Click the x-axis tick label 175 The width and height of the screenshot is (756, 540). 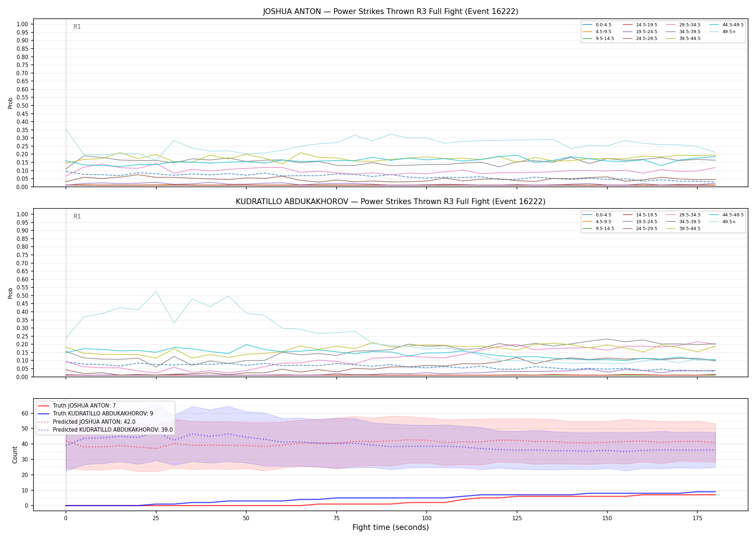(x=697, y=518)
